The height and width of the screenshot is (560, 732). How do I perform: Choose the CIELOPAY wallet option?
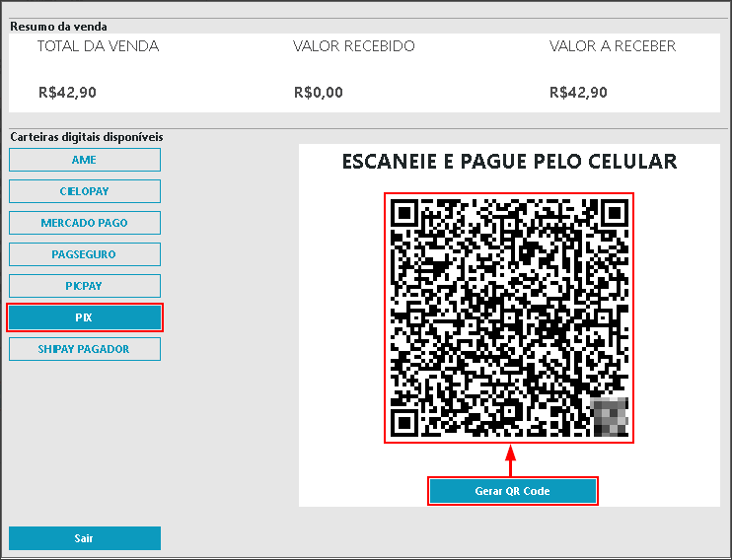[85, 191]
